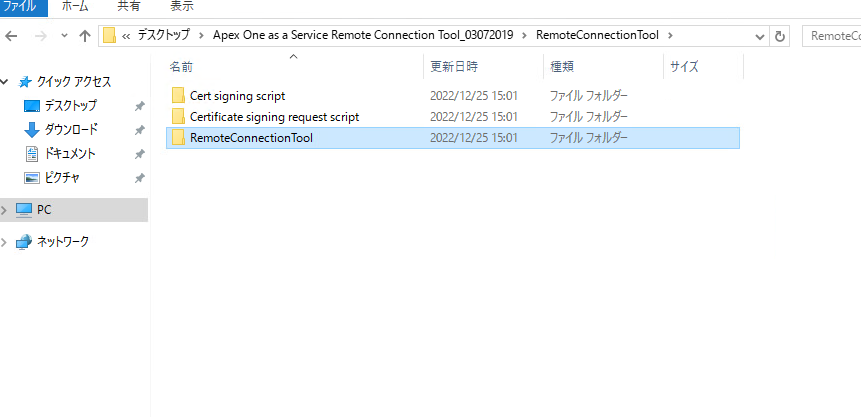Switch to the 表示 ribbon tab
Screen dimensions: 861x417
pyautogui.click(x=182, y=6)
